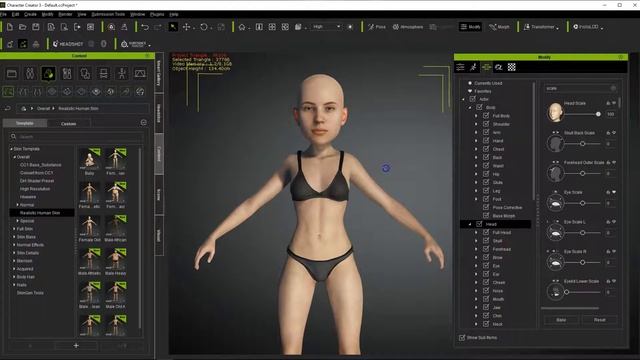Click the Morph toolbar button

499,27
